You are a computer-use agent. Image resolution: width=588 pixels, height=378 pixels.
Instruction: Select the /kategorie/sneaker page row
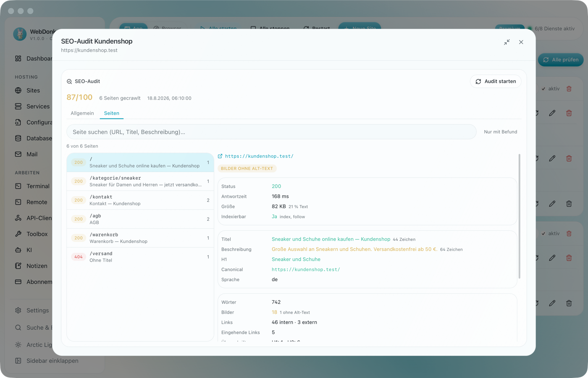[140, 181]
